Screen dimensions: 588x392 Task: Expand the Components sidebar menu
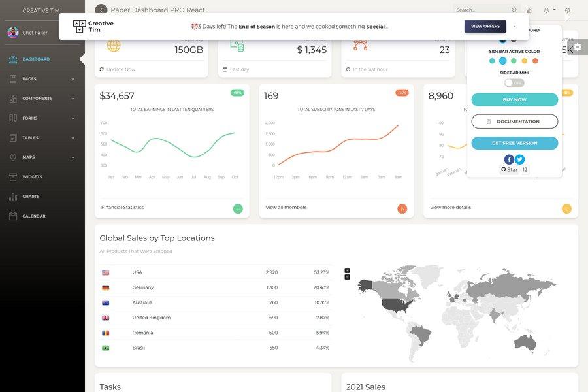point(42,99)
